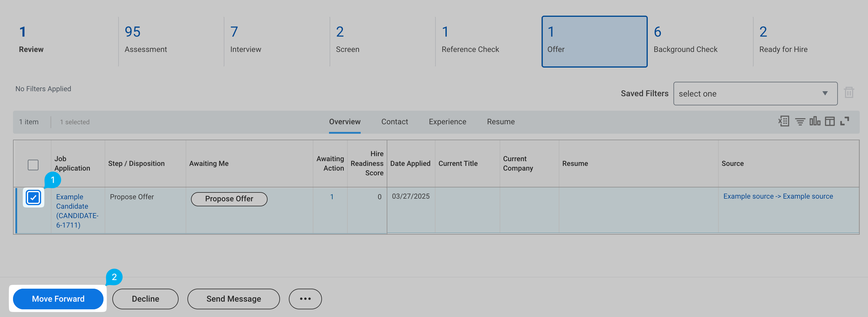This screenshot has height=317, width=868.
Task: Open the three-dot more actions button
Action: tap(305, 298)
